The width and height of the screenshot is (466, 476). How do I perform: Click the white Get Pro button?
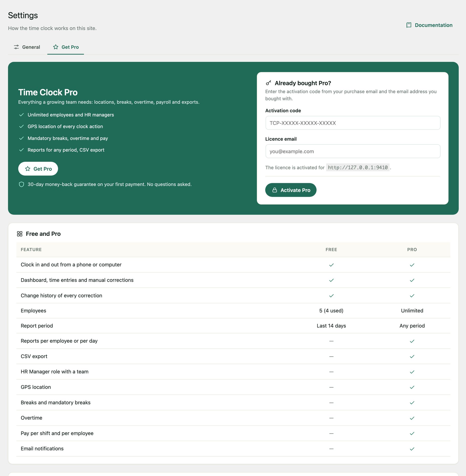point(38,169)
